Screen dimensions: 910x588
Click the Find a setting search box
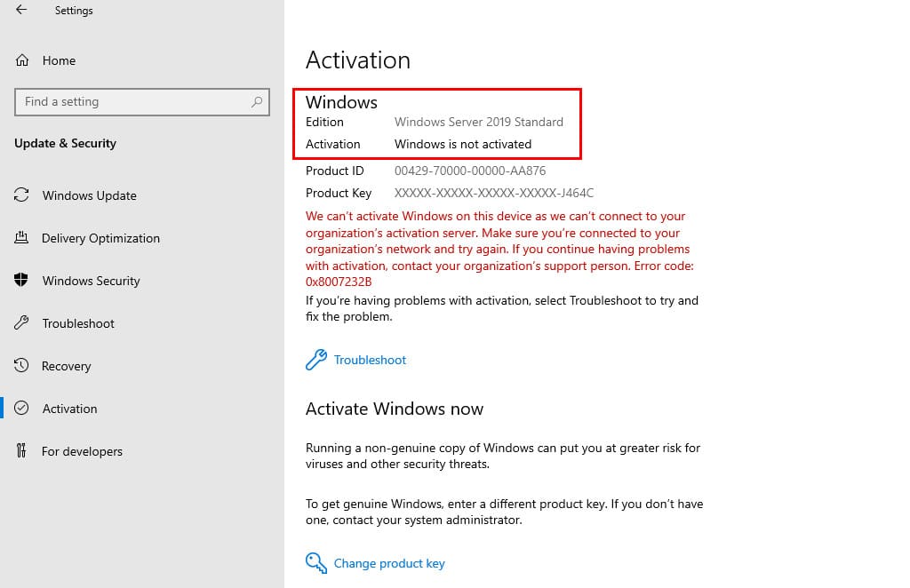coord(142,102)
